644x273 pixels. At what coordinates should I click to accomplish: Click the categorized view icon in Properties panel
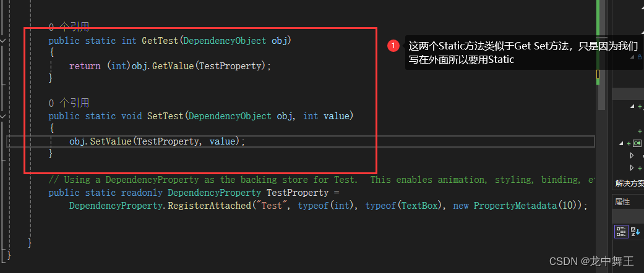pyautogui.click(x=621, y=231)
